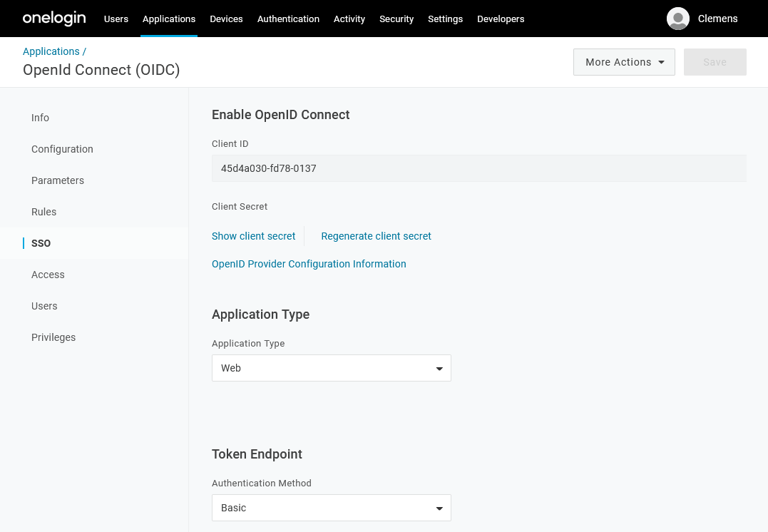Image resolution: width=768 pixels, height=532 pixels.
Task: Open OpenID Provider Configuration Information
Action: (309, 264)
